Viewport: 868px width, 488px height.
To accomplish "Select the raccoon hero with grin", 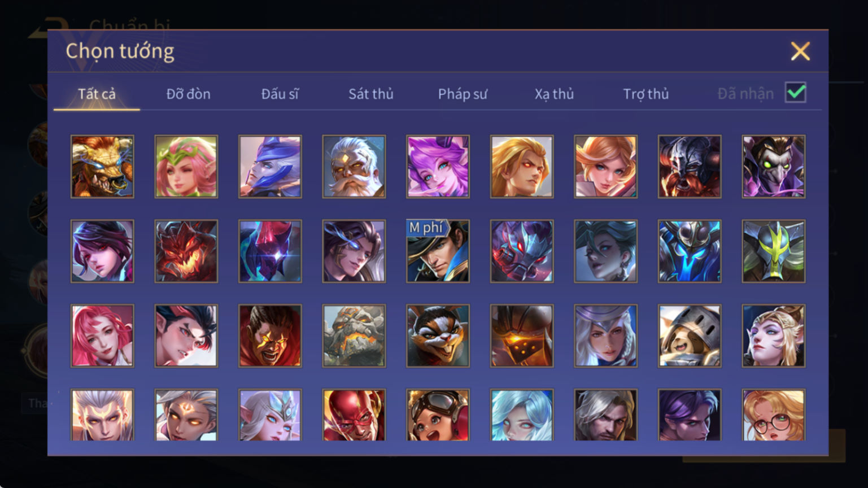I will [x=438, y=336].
